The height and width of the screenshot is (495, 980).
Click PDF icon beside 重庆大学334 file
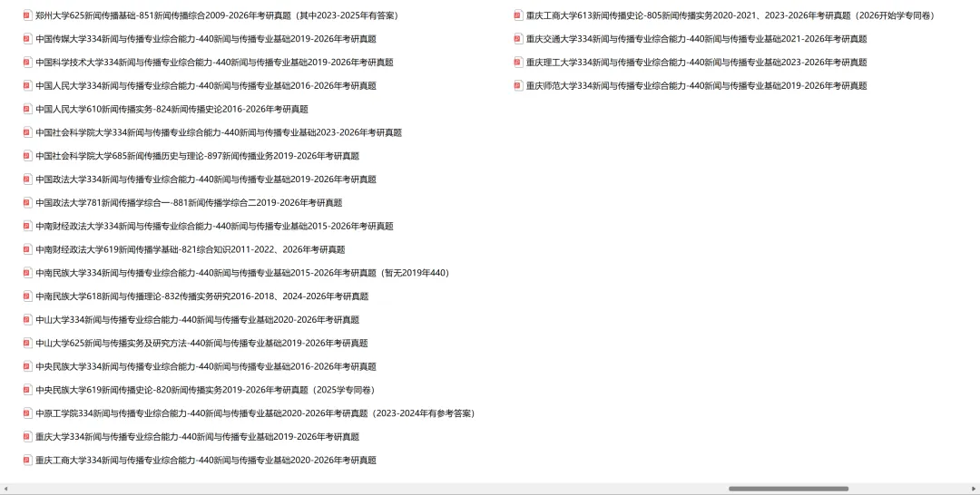click(27, 436)
